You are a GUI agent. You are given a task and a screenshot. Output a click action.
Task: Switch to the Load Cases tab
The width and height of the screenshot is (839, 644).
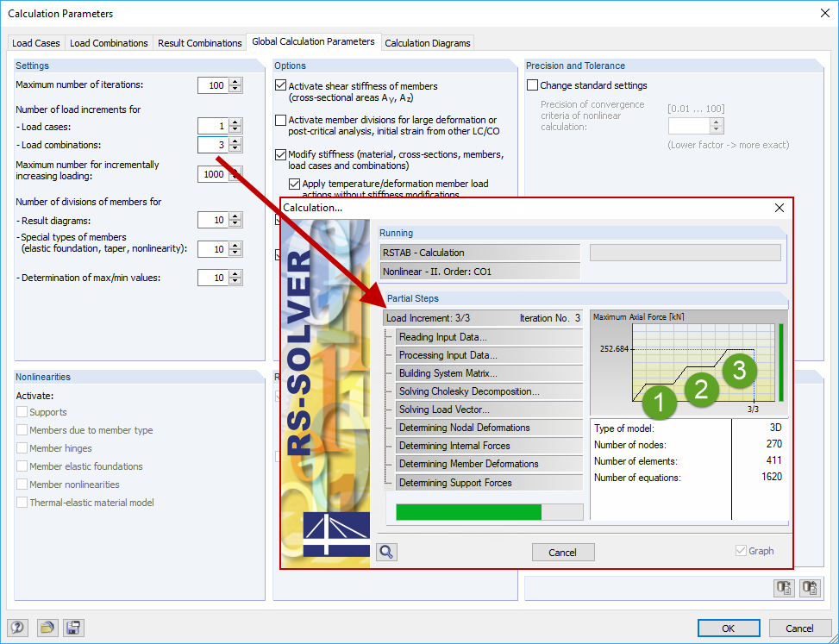[x=35, y=42]
